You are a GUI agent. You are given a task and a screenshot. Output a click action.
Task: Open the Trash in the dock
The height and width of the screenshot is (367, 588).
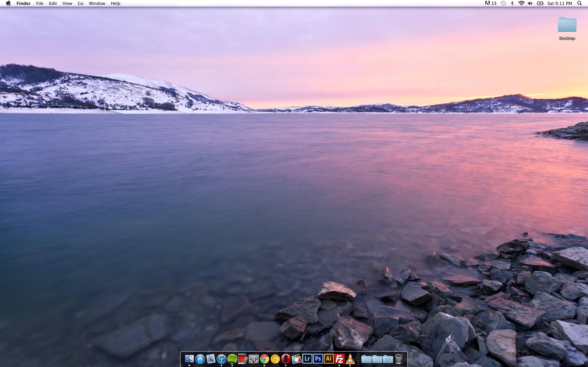(x=398, y=358)
